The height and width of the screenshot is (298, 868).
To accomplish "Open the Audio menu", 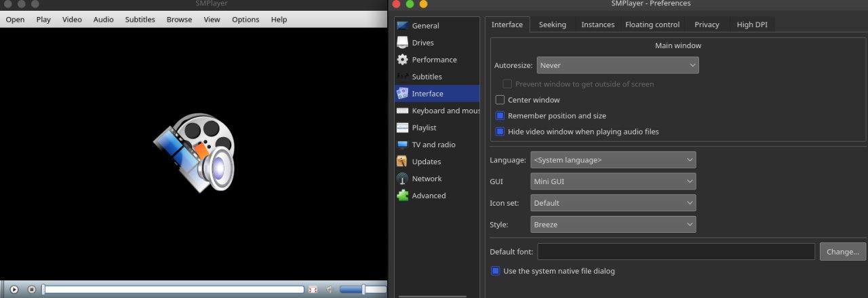I will pos(103,20).
